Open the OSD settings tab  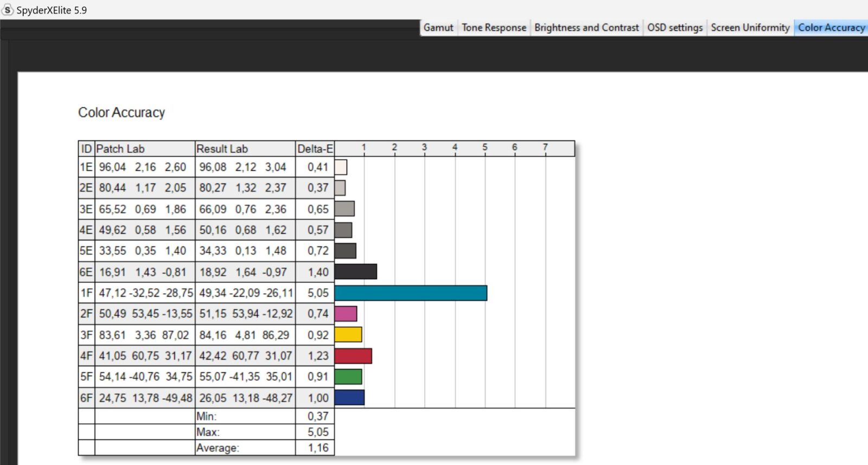click(x=674, y=28)
